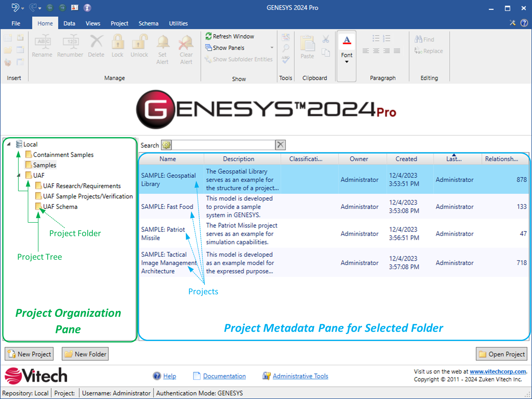Clear search with the X button

pos(280,145)
